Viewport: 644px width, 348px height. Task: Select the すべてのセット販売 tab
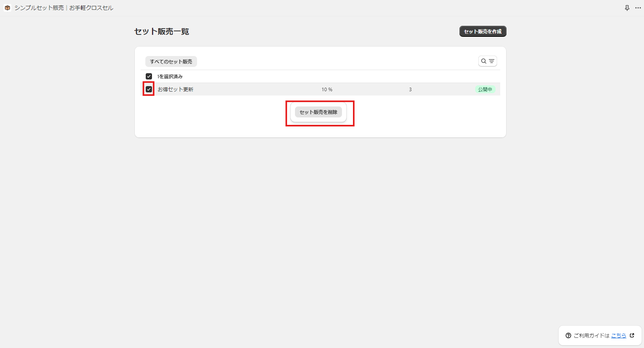tap(171, 61)
